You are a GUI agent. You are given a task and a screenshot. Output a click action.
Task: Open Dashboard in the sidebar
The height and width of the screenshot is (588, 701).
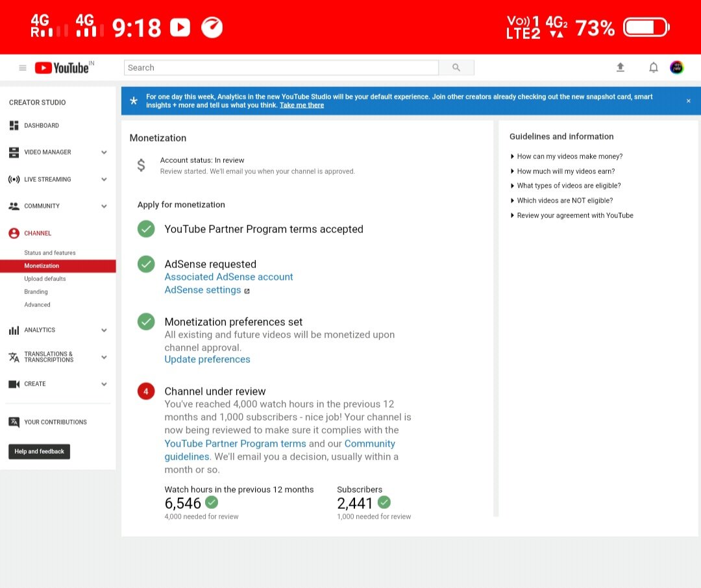pos(42,126)
